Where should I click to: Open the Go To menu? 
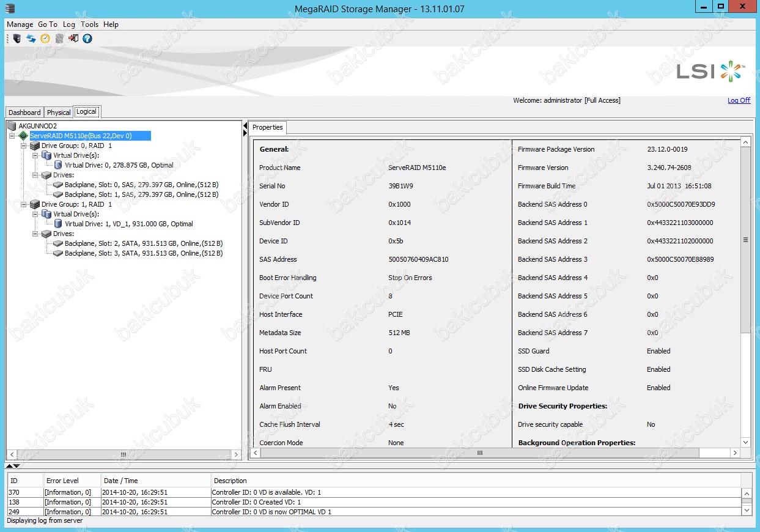48,24
